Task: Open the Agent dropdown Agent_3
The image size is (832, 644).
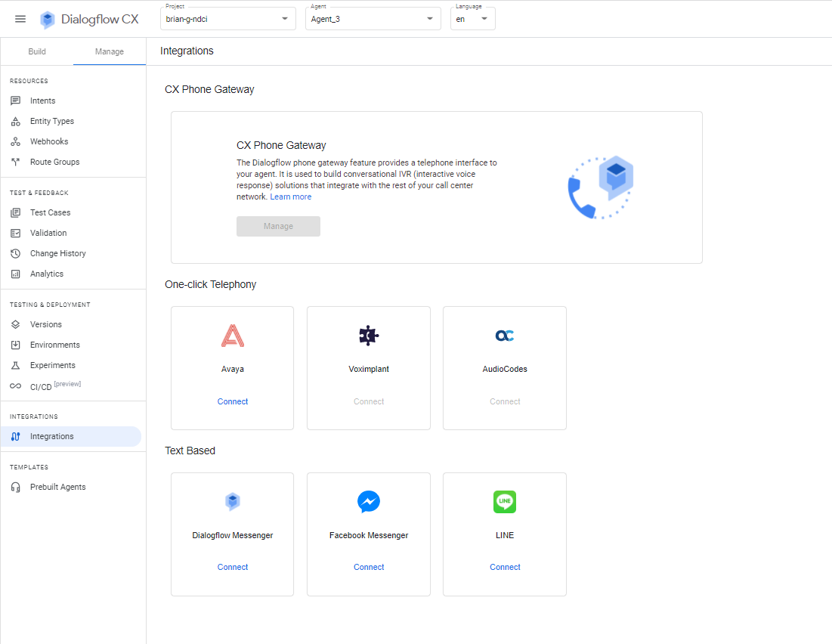Action: click(x=373, y=19)
